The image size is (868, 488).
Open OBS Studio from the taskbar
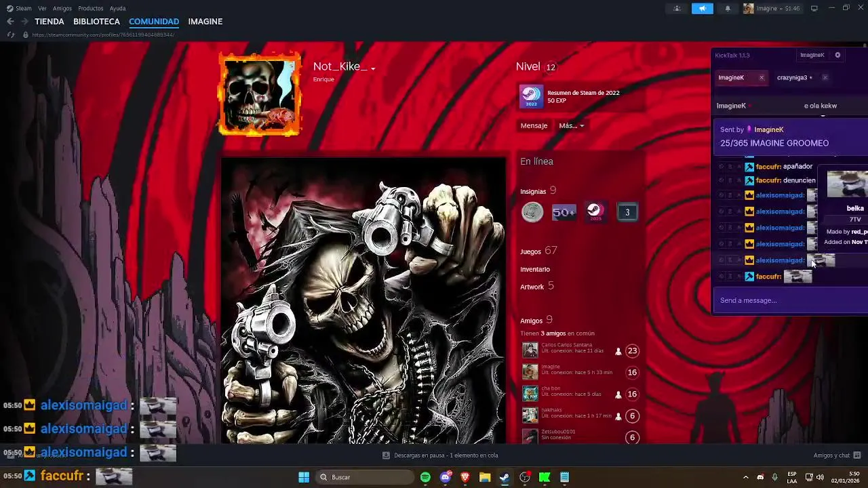pyautogui.click(x=525, y=477)
